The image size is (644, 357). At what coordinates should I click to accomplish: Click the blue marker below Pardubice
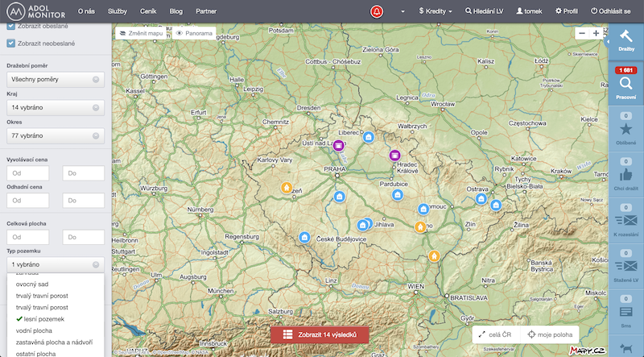(x=397, y=195)
